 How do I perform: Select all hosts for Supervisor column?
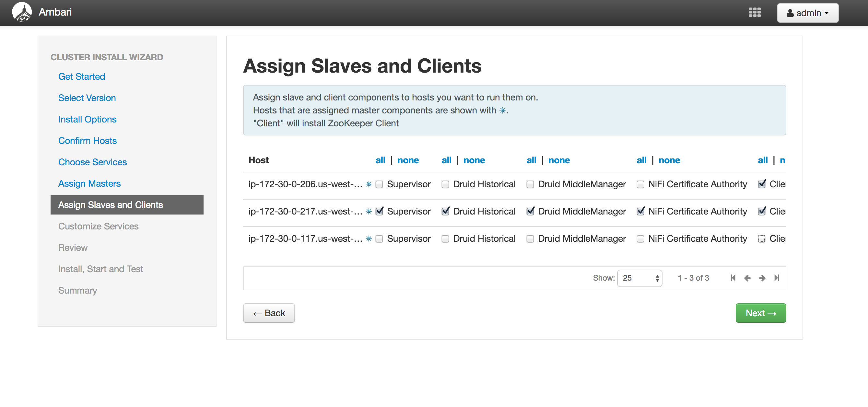click(380, 160)
